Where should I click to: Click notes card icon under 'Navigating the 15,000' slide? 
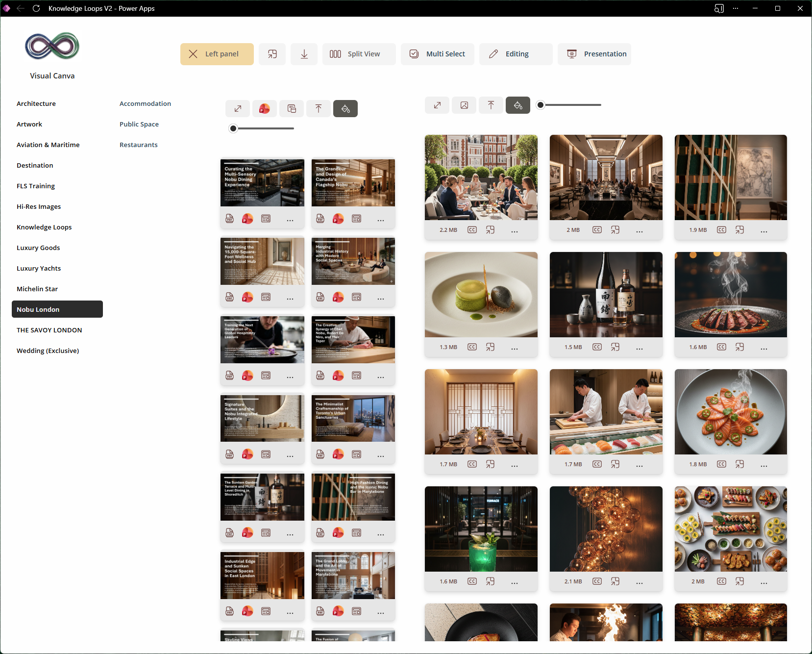pos(266,297)
